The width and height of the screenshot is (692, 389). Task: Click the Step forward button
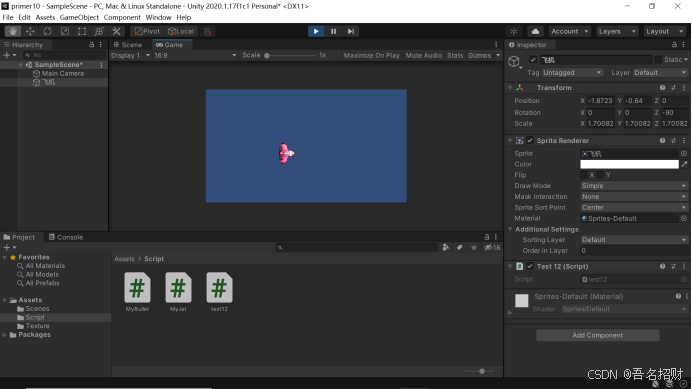coord(350,31)
